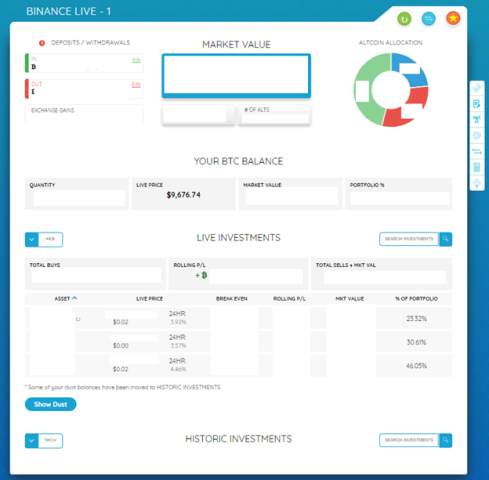Click Edit link on the IN deposits row
The width and height of the screenshot is (489, 480).
[x=136, y=60]
